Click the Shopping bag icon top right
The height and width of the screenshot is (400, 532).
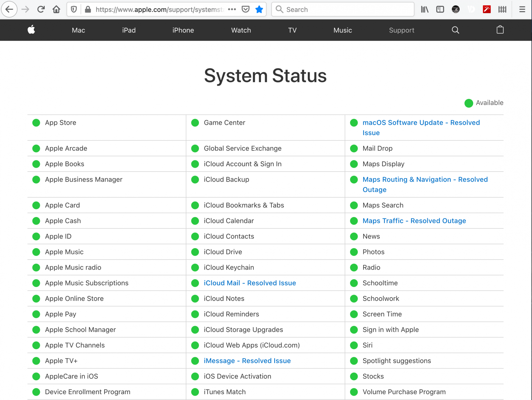point(500,30)
